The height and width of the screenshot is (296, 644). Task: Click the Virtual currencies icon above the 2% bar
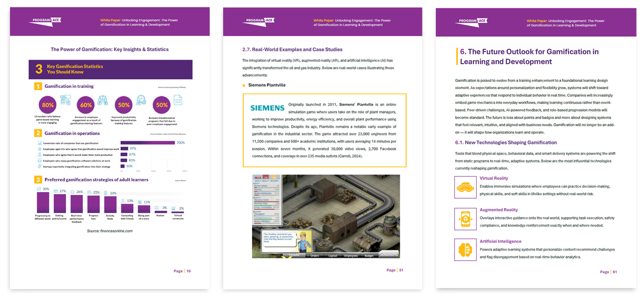173,209
